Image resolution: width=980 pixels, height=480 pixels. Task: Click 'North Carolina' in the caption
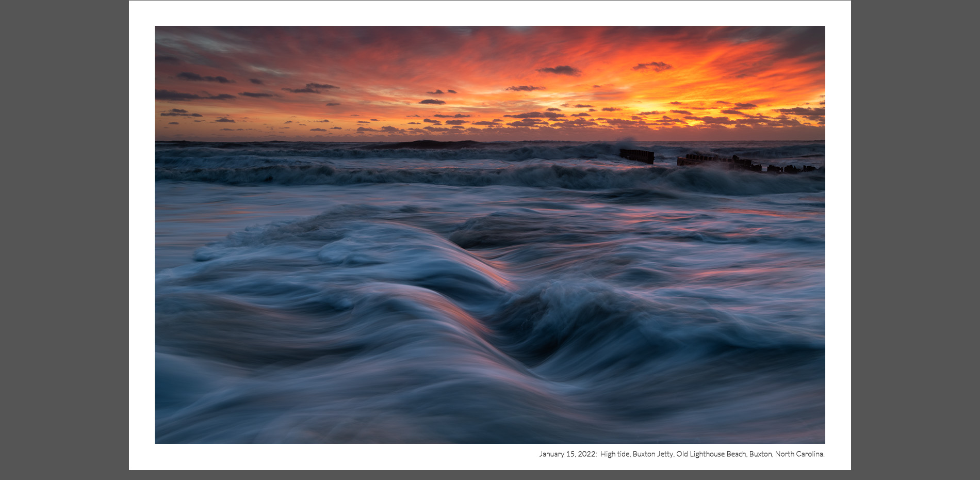tap(799, 454)
